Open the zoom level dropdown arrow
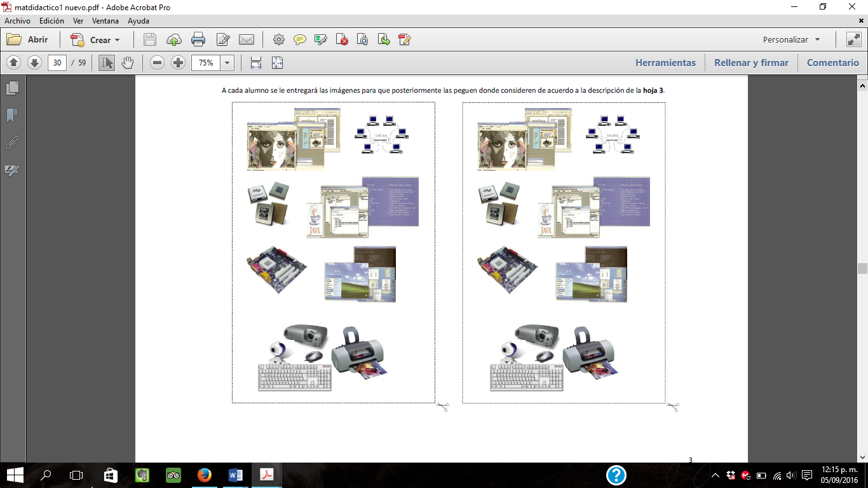Image resolution: width=868 pixels, height=488 pixels. coord(227,63)
